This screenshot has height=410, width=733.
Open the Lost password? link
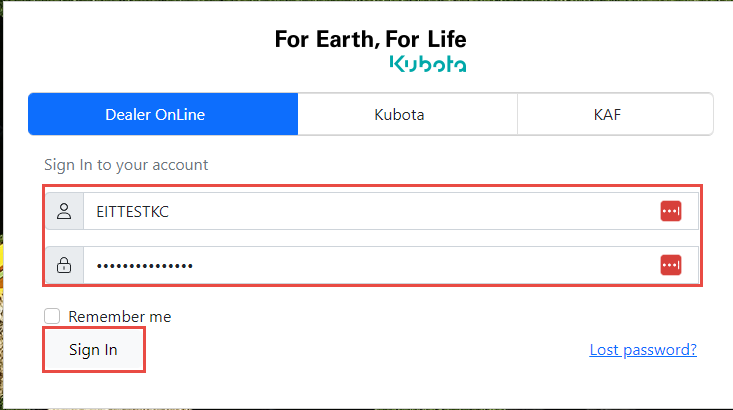(643, 349)
